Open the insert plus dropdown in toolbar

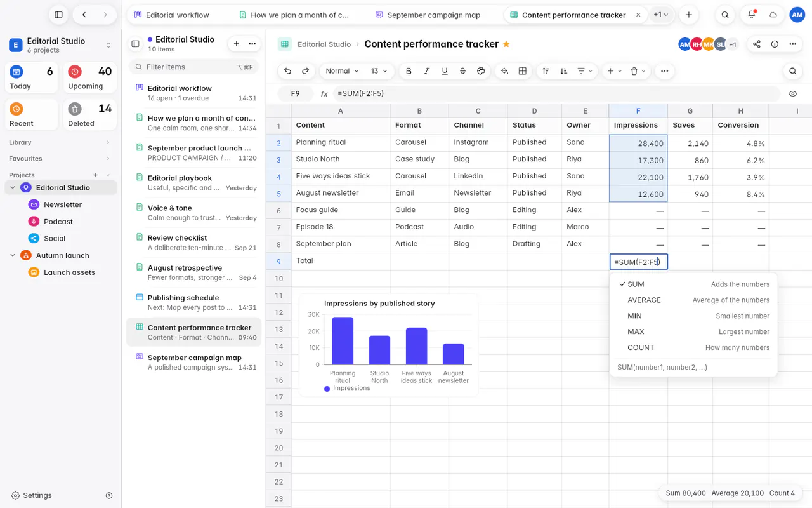[x=614, y=71]
